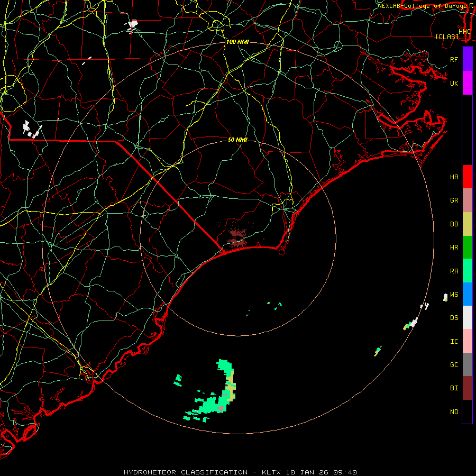The width and height of the screenshot is (476, 476).
Task: Click the HA red legend swatch
Action: (467, 177)
